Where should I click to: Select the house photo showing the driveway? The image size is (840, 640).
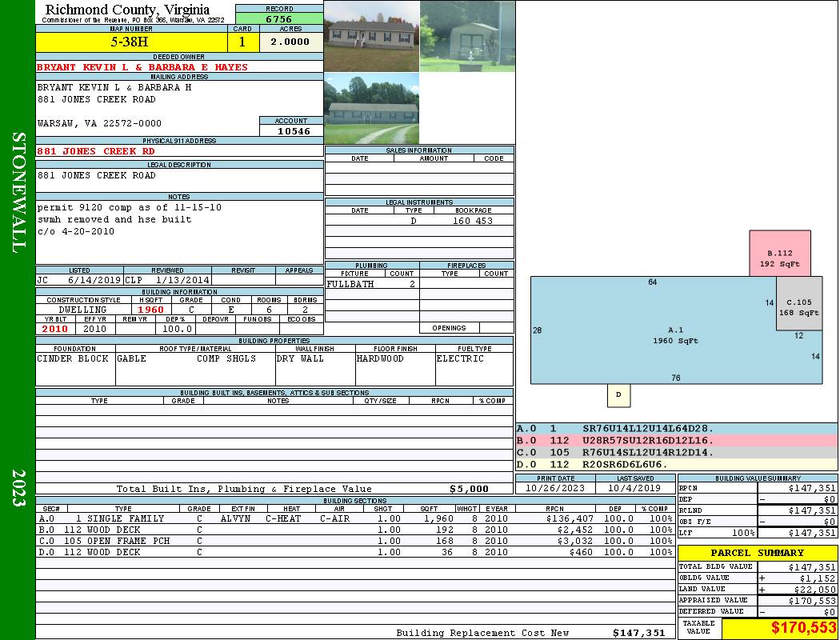[371, 109]
